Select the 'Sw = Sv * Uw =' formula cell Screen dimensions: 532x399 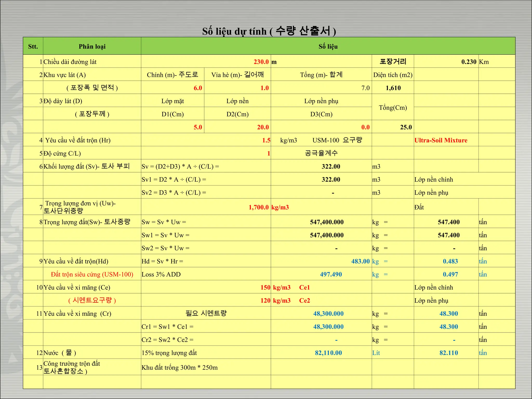click(x=164, y=222)
